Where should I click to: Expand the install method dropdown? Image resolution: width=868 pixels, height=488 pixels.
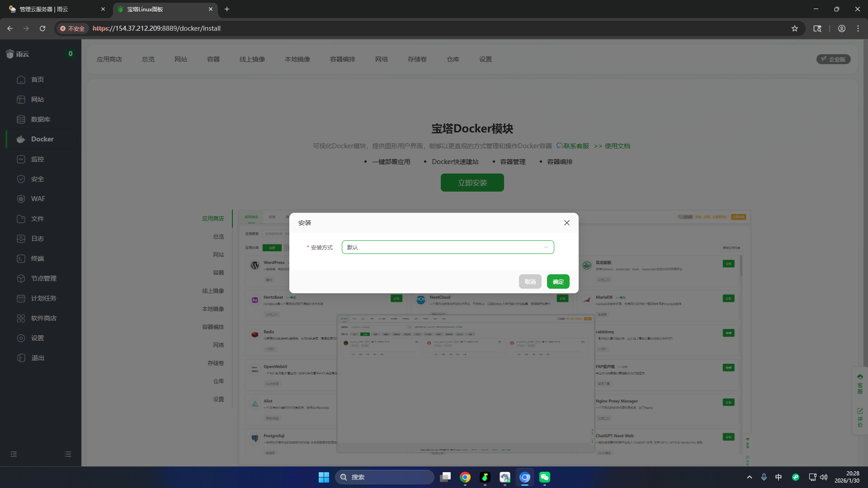pos(448,247)
